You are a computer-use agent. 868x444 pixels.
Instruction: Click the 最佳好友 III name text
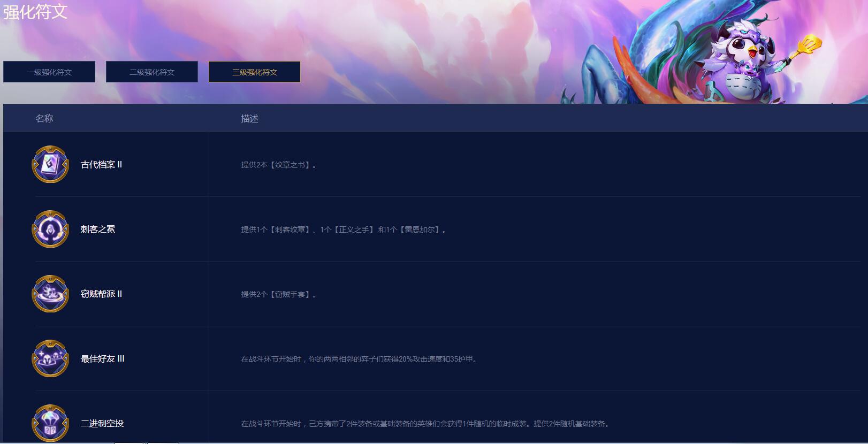pyautogui.click(x=102, y=359)
